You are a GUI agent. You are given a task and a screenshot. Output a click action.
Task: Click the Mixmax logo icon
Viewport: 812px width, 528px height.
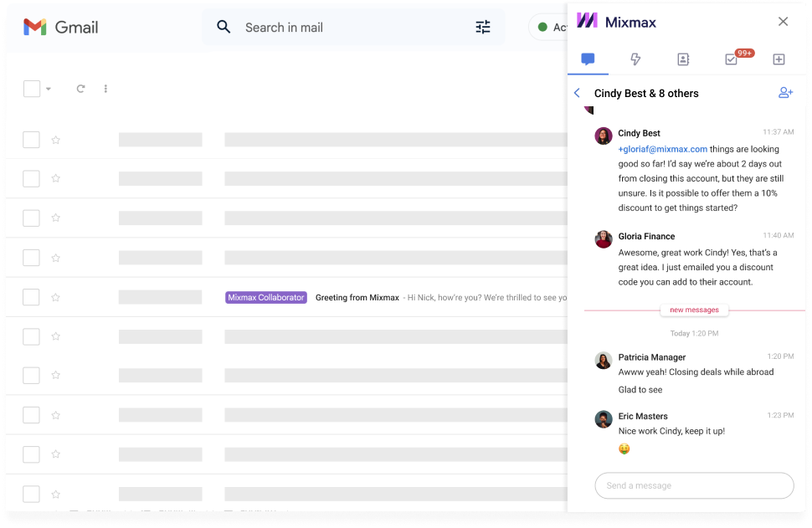(x=588, y=21)
